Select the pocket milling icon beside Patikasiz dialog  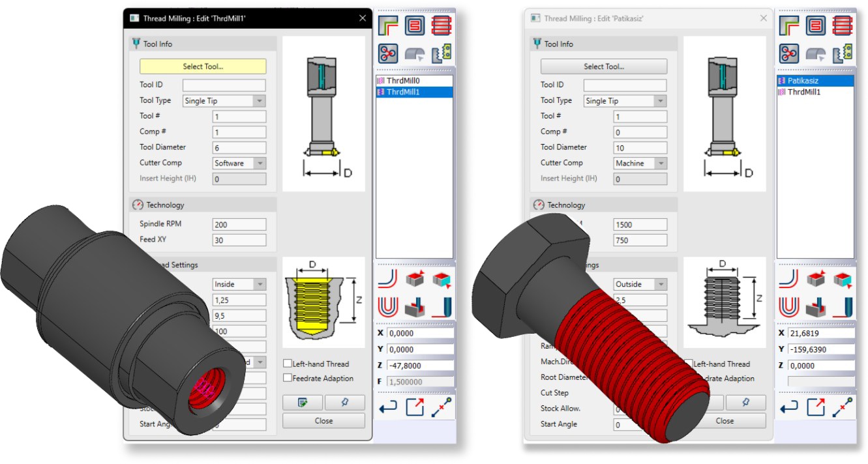click(x=816, y=25)
